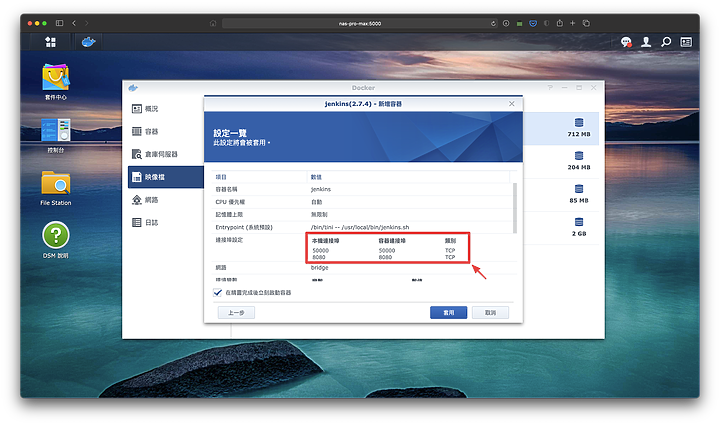Click the Safari home icon
The height and width of the screenshot is (425, 720).
click(x=213, y=23)
